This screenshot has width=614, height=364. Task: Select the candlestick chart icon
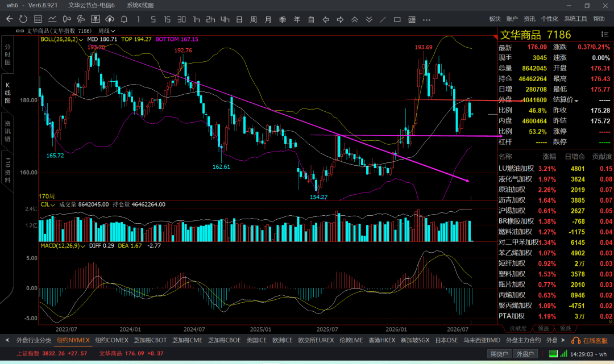(67, 19)
